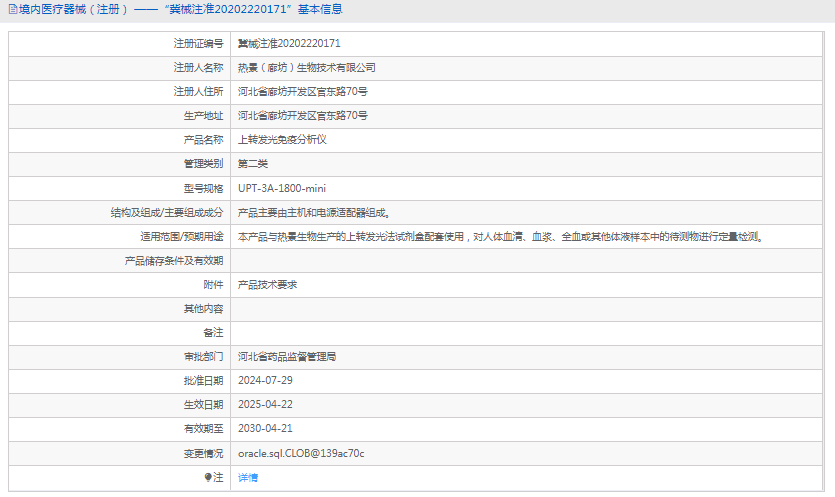Viewport: 835px width, 497px height.
Task: Click the 附件 field label
Action: tap(213, 285)
